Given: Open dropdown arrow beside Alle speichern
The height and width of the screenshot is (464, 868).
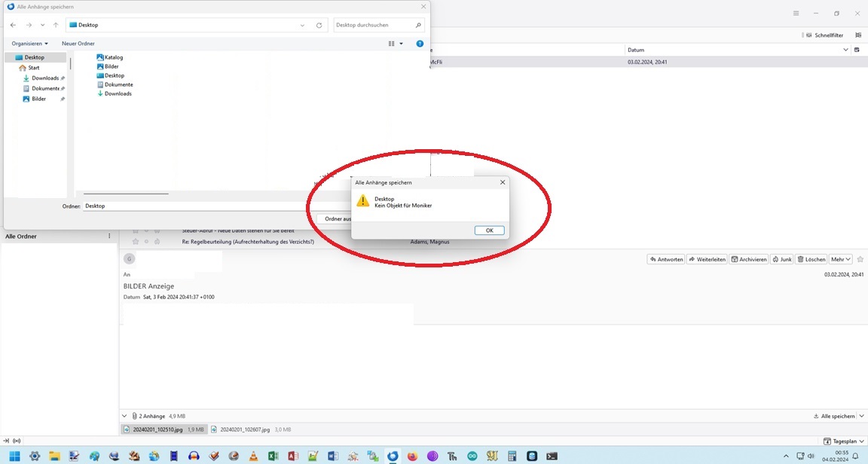Looking at the screenshot, I should point(861,416).
